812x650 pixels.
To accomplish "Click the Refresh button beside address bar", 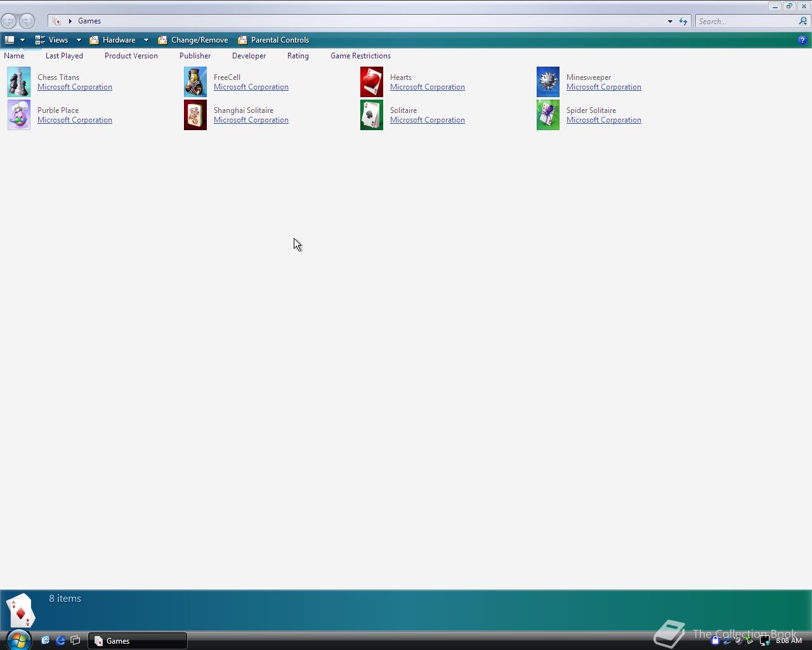I will [x=683, y=21].
